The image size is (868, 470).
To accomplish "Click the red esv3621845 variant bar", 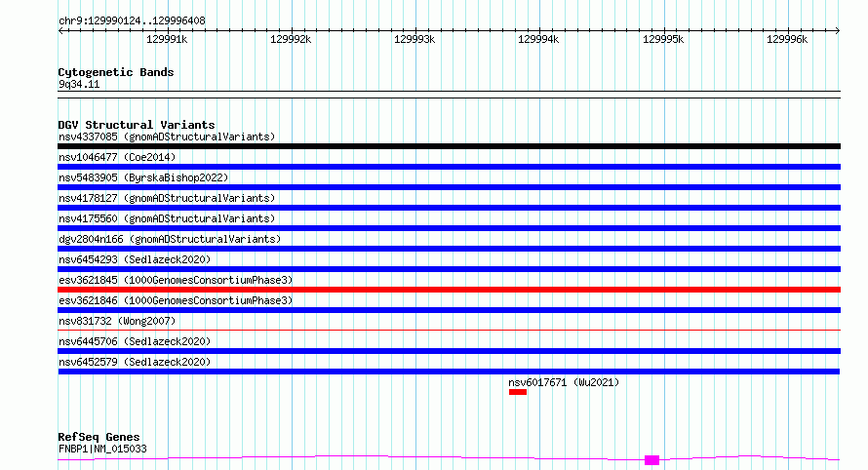I will click(x=449, y=290).
